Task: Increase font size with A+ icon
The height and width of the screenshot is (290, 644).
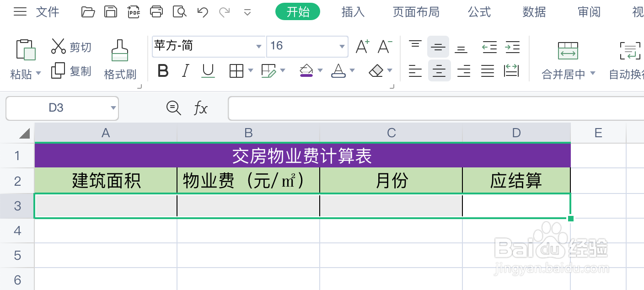Action: point(363,46)
